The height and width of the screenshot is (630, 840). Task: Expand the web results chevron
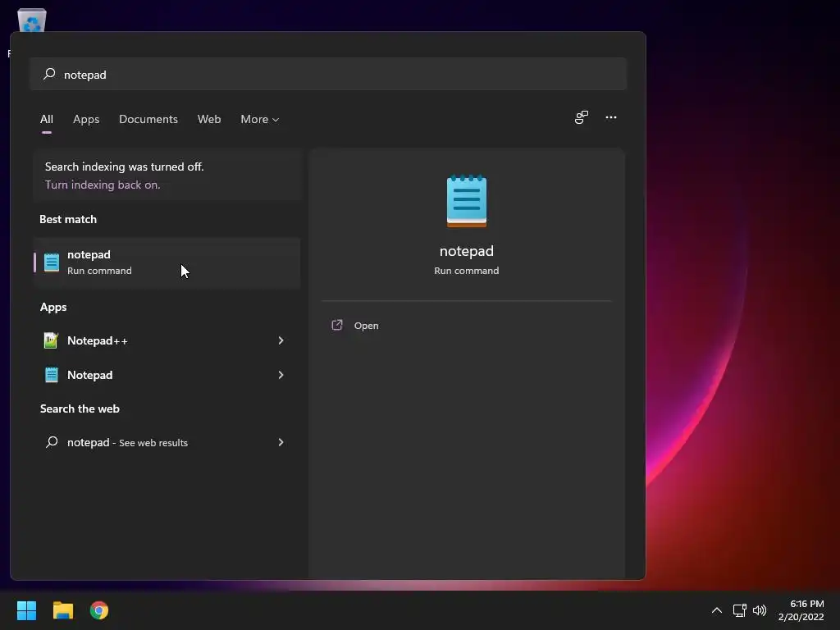pyautogui.click(x=281, y=442)
